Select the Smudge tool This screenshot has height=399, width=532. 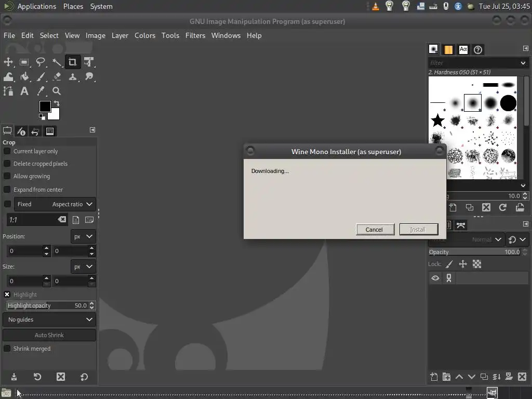pyautogui.click(x=89, y=77)
